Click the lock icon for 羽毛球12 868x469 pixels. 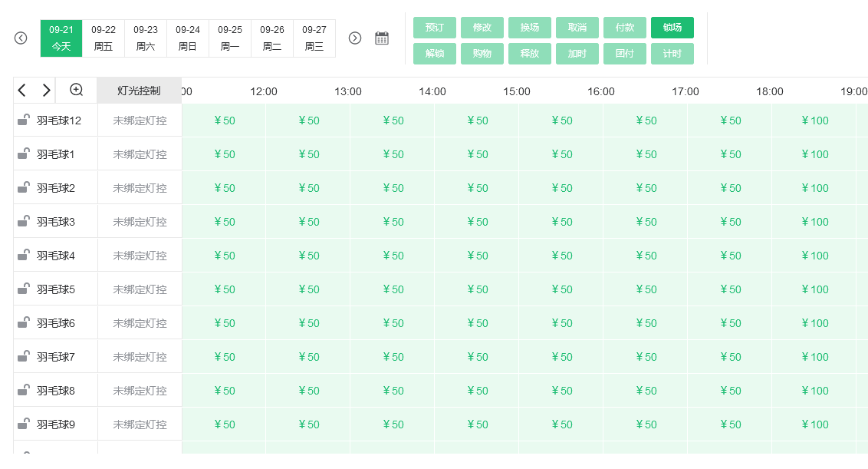[x=24, y=120]
